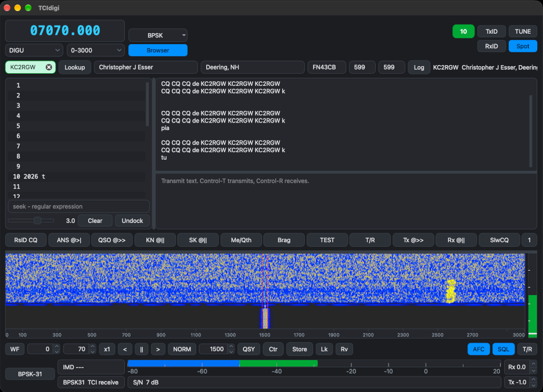Click the green 10 indicator button
The width and height of the screenshot is (543, 392).
click(463, 31)
